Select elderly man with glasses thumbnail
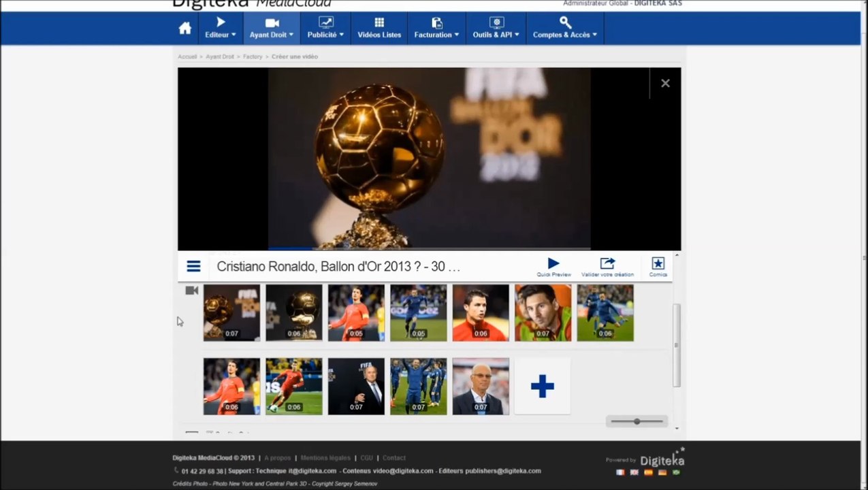This screenshot has width=868, height=490. [481, 387]
